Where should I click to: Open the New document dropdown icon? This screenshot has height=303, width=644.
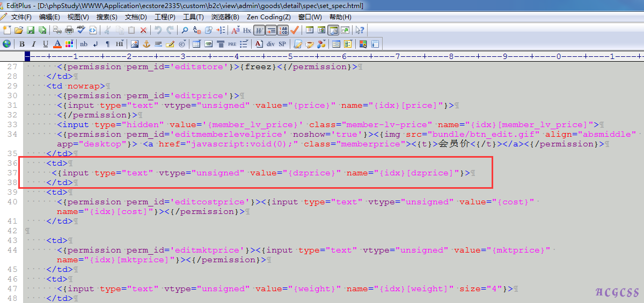coord(7,30)
